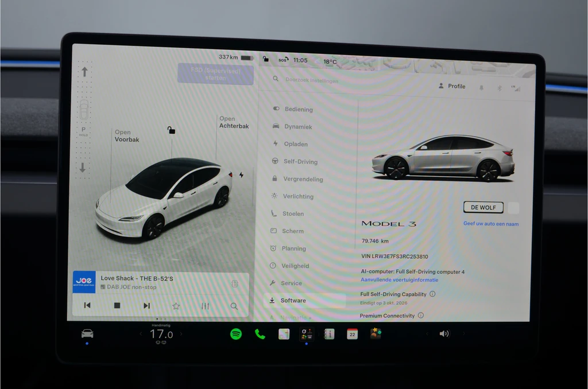Open the app launcher grid icon
The image size is (588, 389).
(307, 334)
